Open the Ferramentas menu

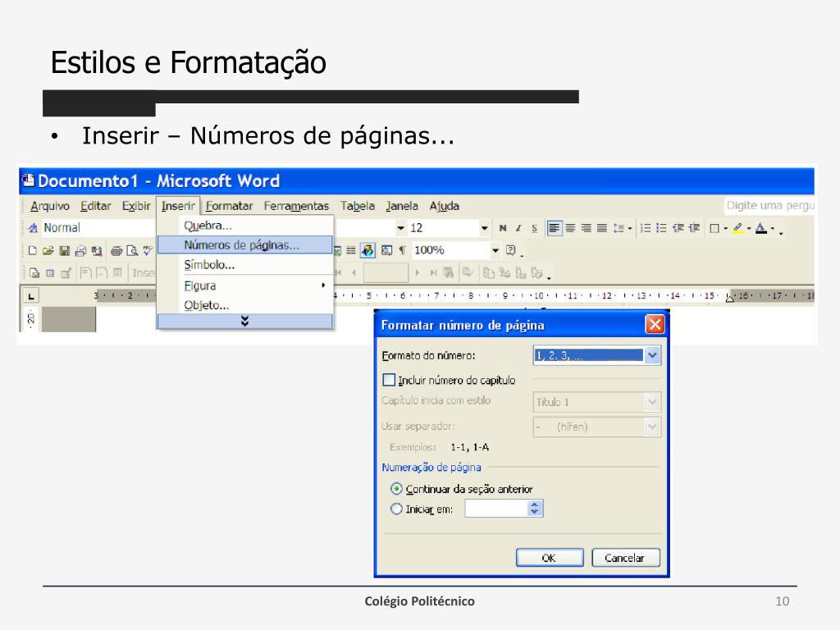pyautogui.click(x=296, y=206)
